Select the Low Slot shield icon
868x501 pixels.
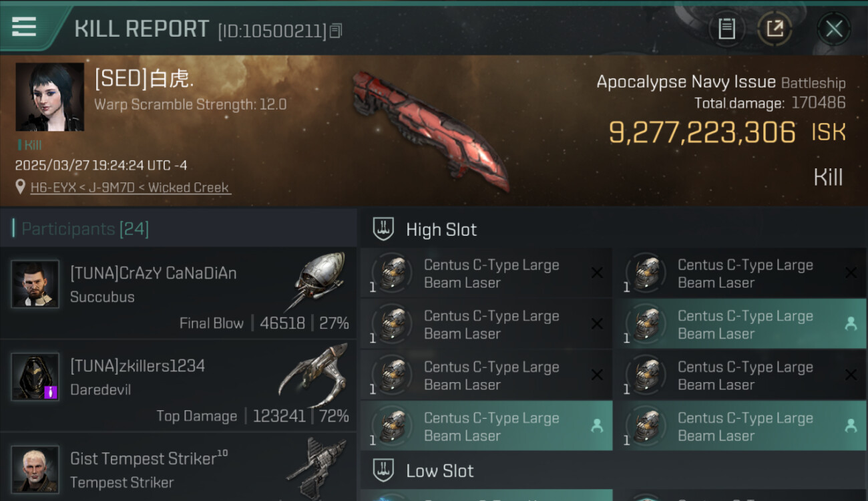click(x=383, y=470)
